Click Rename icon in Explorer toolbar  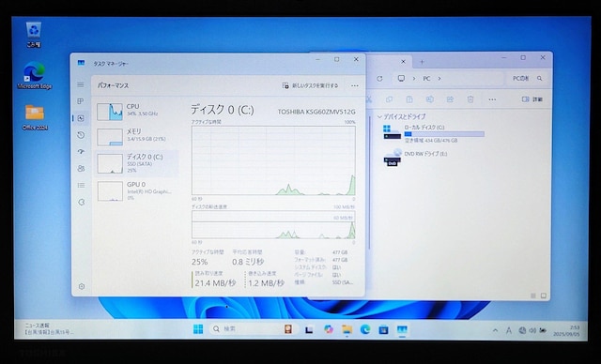pyautogui.click(x=430, y=99)
